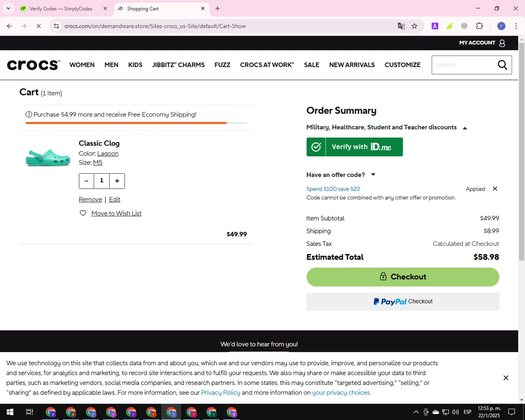Go back to the previous page
525x420 pixels.
click(x=9, y=26)
